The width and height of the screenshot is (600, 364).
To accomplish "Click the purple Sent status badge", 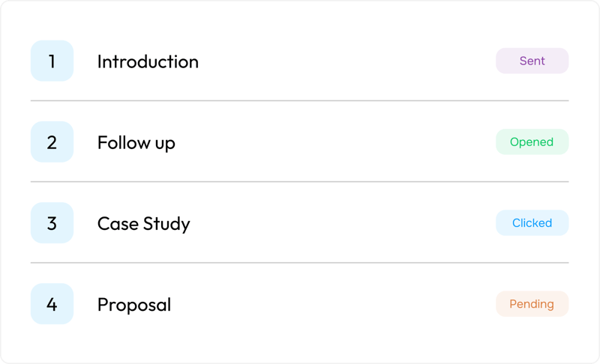I will click(x=532, y=61).
